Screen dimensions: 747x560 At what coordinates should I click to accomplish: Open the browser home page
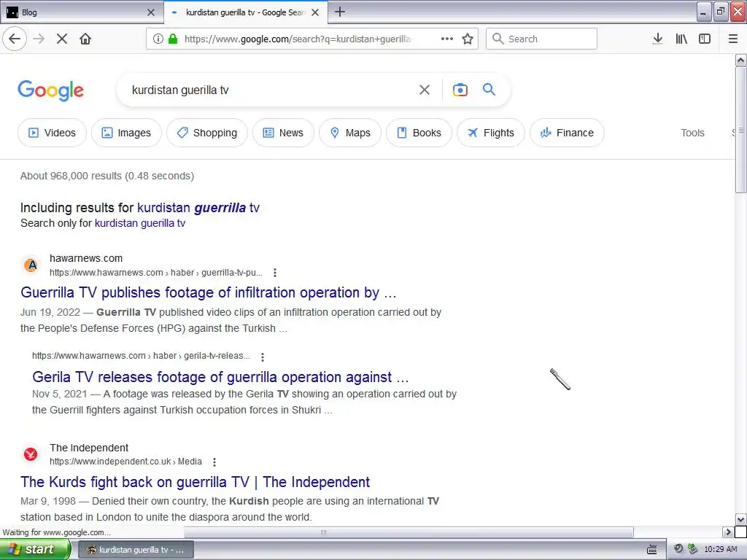coord(85,39)
